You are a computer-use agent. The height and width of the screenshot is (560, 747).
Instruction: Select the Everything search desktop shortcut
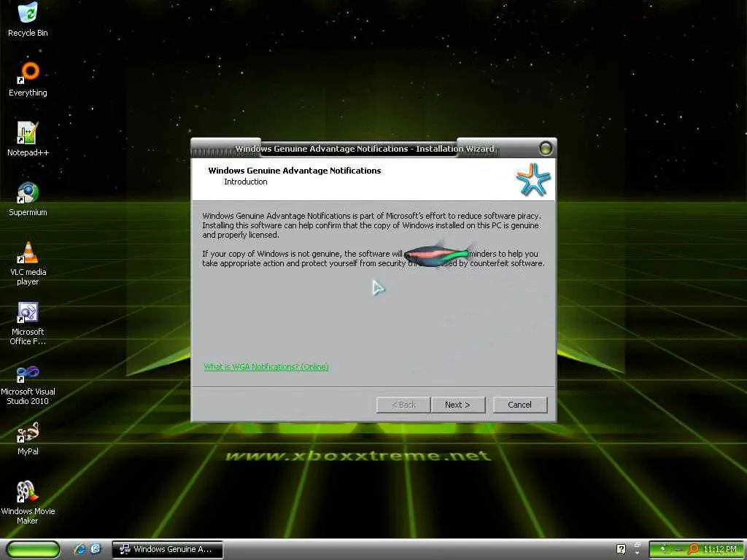tap(28, 79)
